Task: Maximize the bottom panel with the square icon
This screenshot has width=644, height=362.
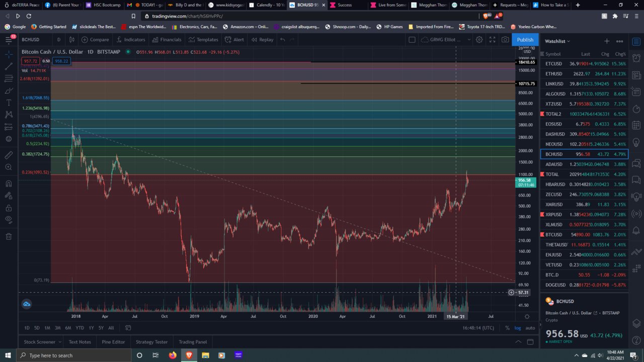Action: tap(530, 342)
